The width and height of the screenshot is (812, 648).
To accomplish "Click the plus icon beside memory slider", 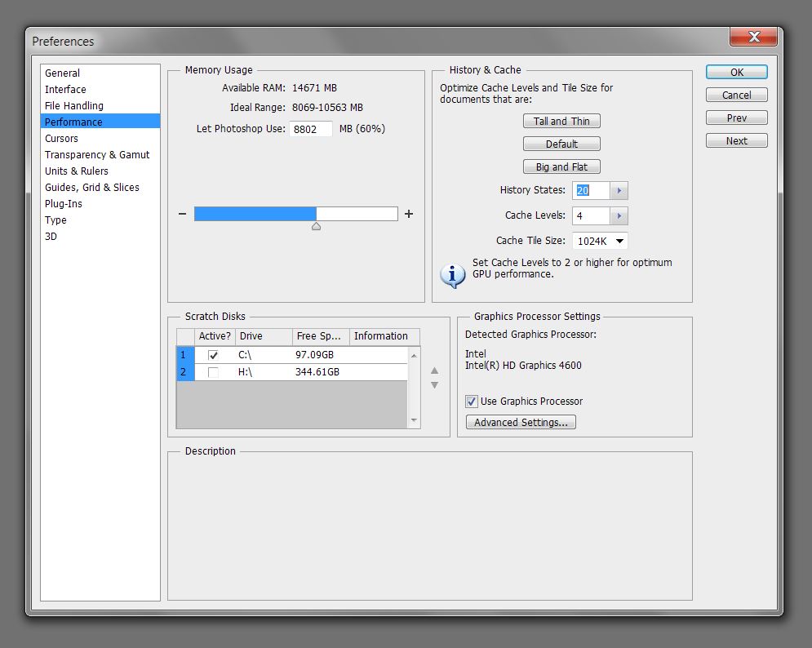I will (409, 215).
